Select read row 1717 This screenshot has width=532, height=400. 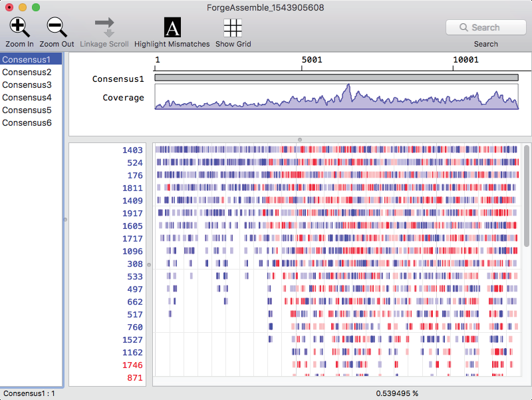[132, 238]
